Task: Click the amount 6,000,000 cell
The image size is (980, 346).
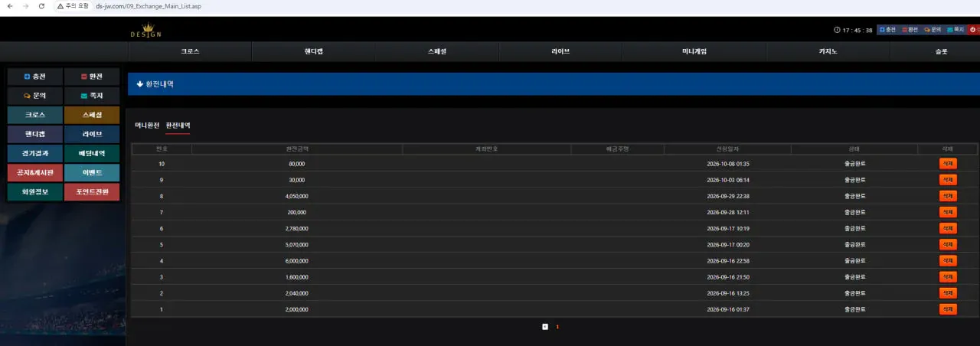Action: pos(297,261)
